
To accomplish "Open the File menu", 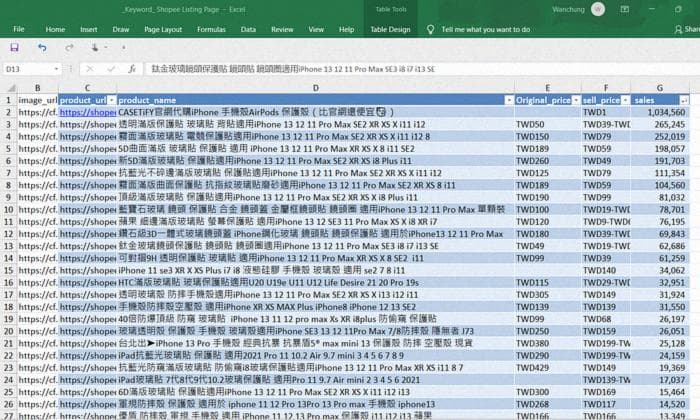I will pos(19,29).
